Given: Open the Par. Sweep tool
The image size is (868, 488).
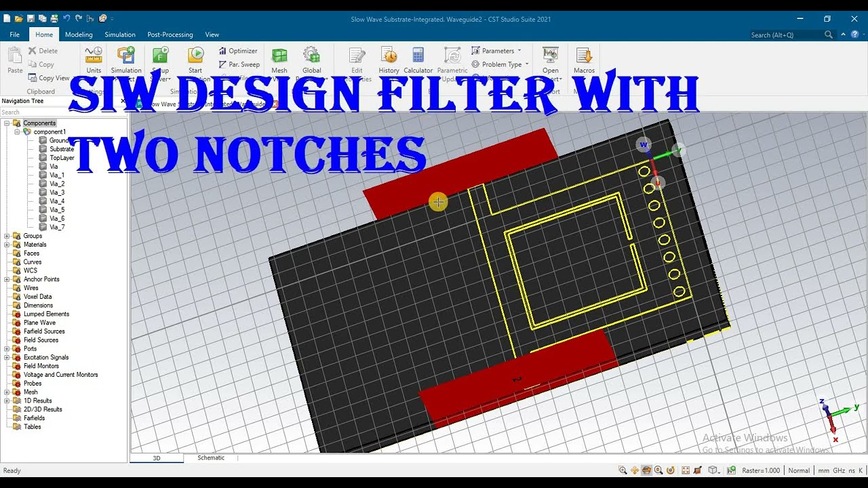Looking at the screenshot, I should [x=239, y=64].
